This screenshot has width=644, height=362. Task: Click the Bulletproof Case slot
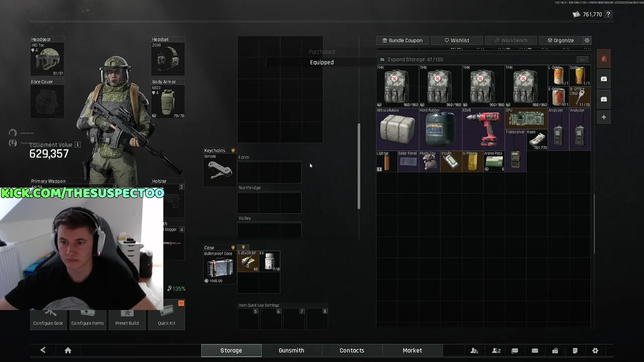219,267
